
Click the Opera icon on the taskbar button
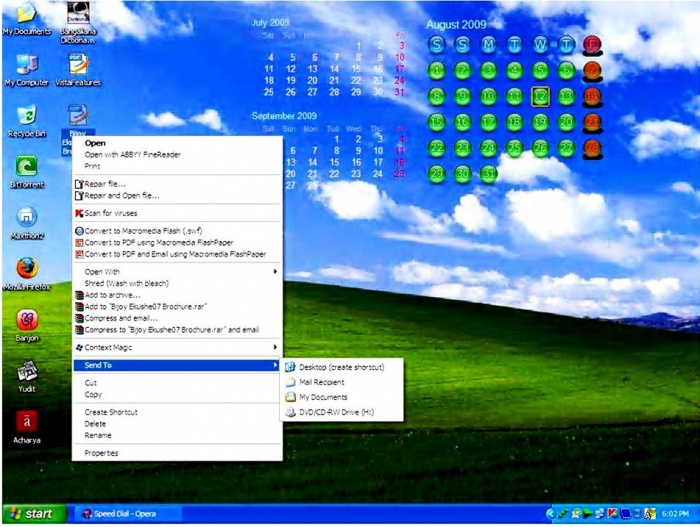click(x=88, y=514)
